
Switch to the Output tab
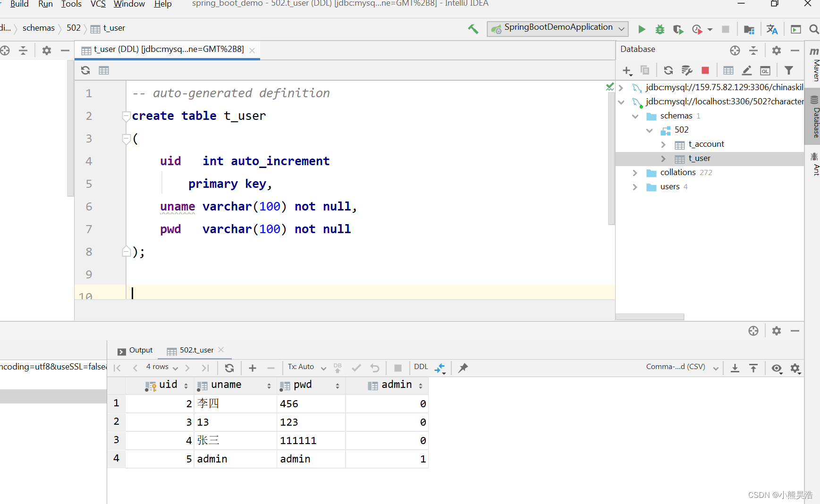click(x=135, y=350)
